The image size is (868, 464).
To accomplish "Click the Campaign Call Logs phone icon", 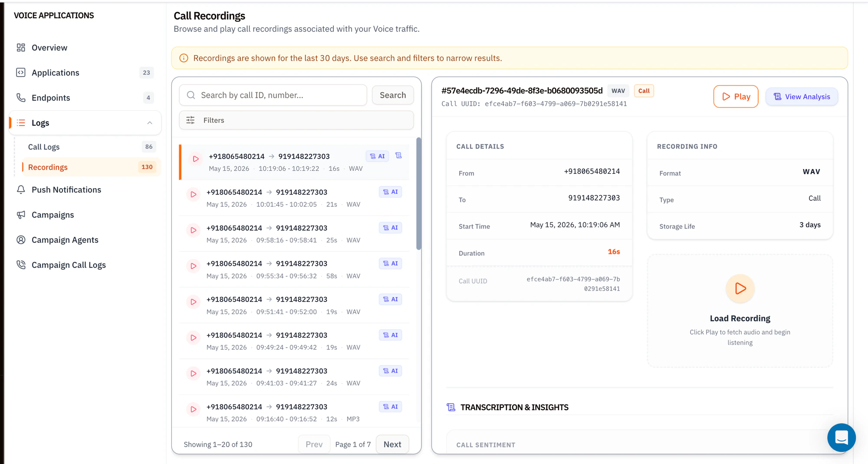I will 21,265.
